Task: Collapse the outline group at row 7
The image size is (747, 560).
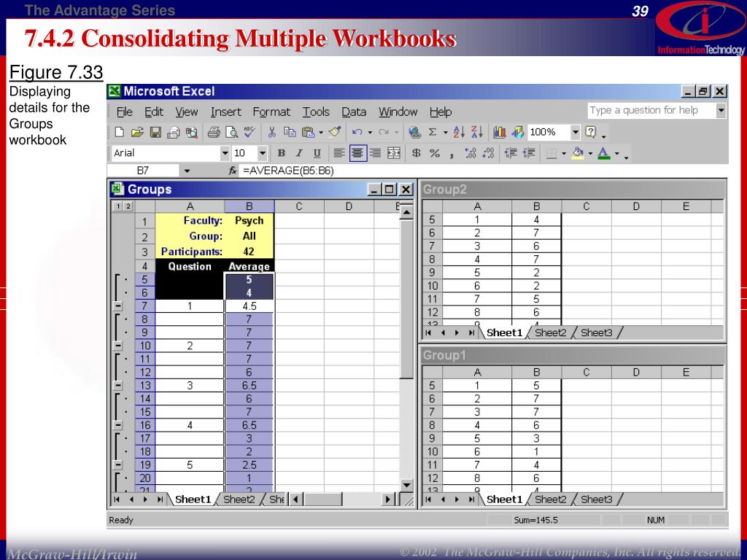Action: coord(118,306)
